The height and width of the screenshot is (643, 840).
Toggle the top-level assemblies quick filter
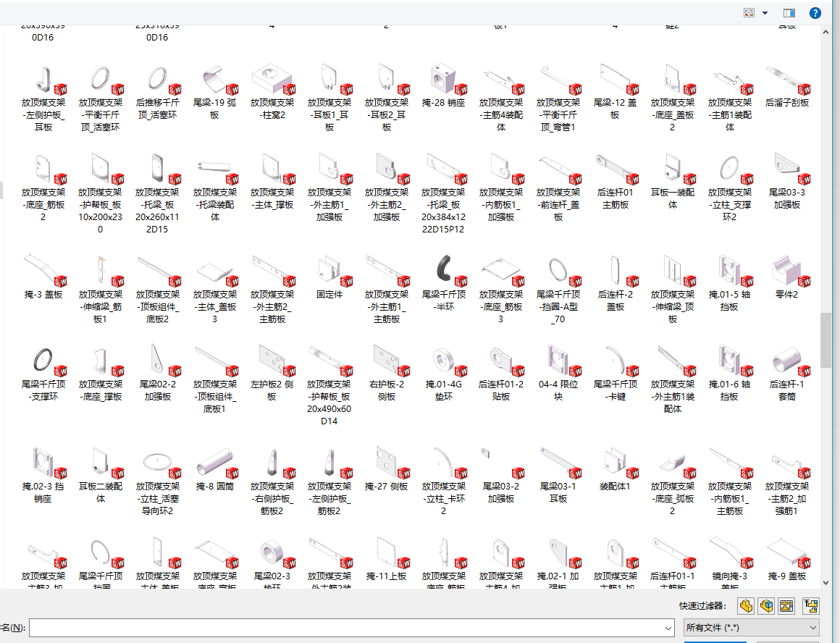click(811, 606)
